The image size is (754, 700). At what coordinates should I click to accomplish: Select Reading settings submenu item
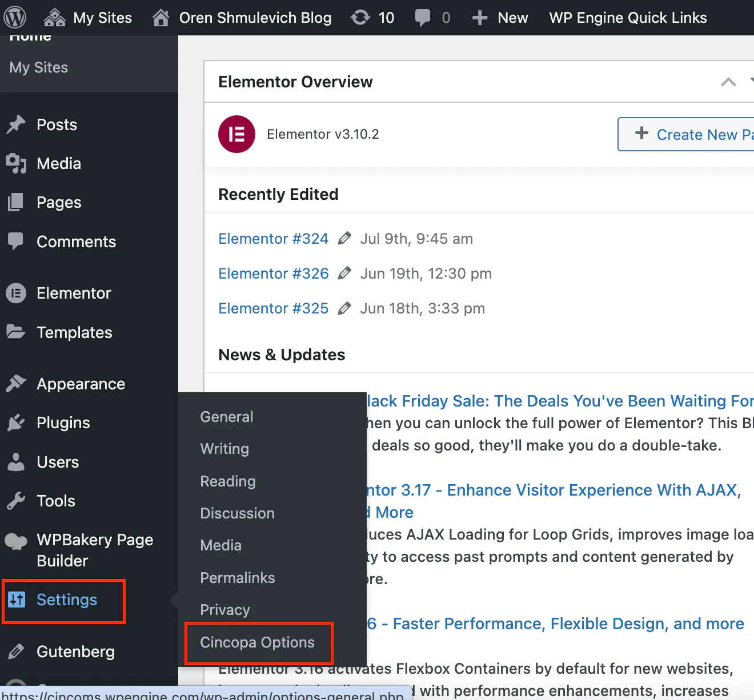pyautogui.click(x=228, y=481)
